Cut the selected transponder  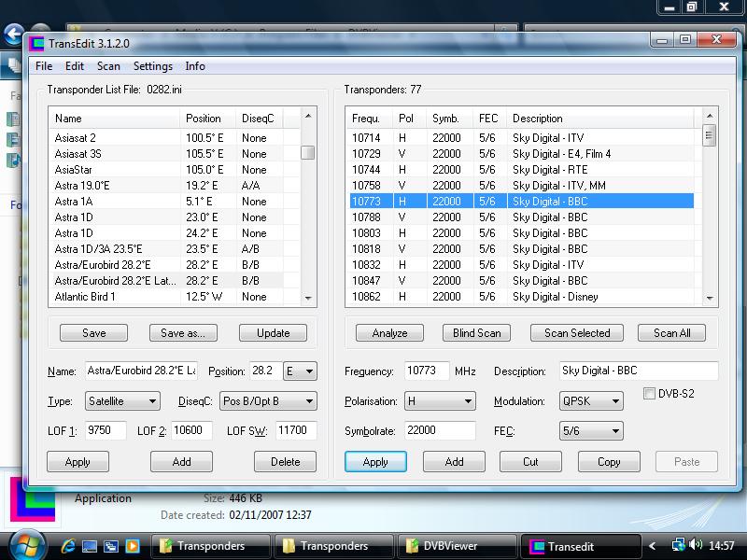pos(530,461)
